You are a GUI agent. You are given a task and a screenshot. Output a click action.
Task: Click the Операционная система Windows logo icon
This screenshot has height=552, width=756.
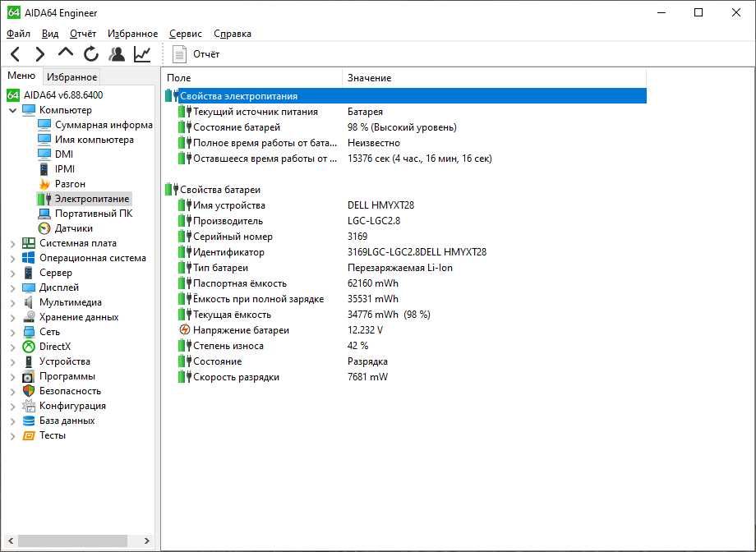point(29,258)
